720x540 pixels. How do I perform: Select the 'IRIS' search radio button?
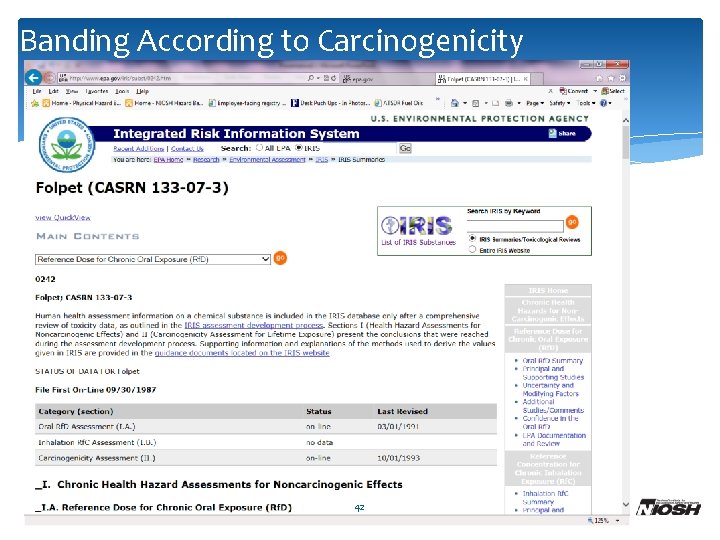(299, 148)
